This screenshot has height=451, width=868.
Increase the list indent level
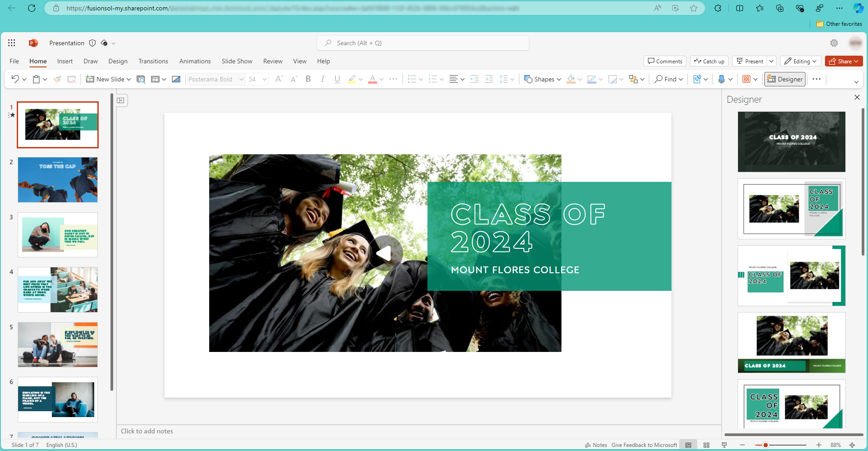[489, 79]
